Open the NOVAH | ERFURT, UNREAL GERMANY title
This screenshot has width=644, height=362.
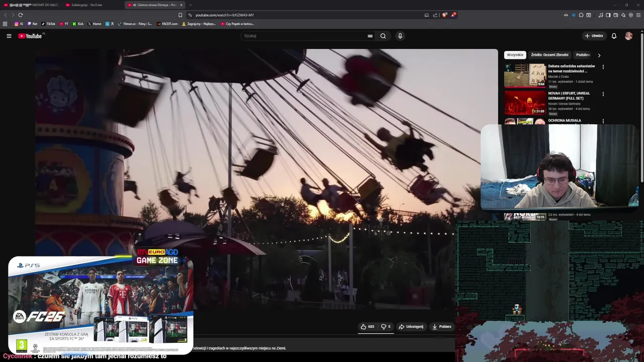pos(569,96)
